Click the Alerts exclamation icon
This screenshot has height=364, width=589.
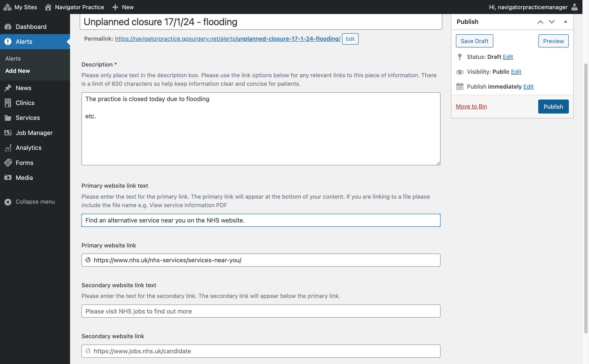click(x=8, y=41)
